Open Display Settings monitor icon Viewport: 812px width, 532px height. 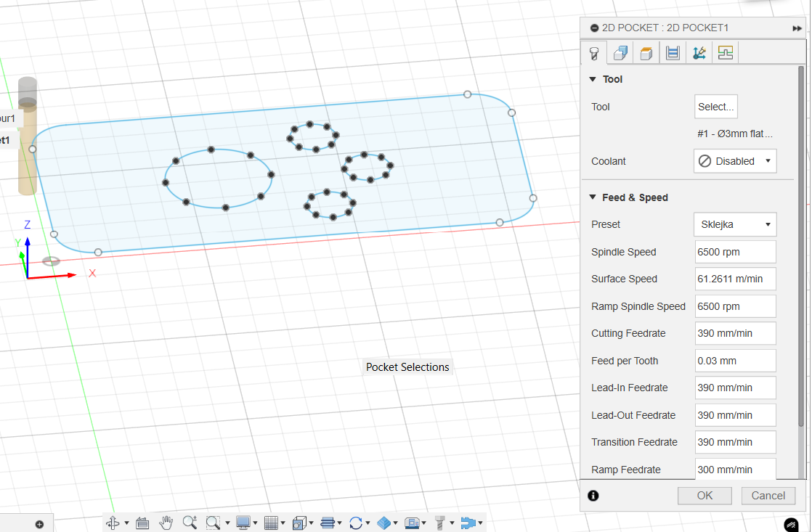tap(243, 523)
